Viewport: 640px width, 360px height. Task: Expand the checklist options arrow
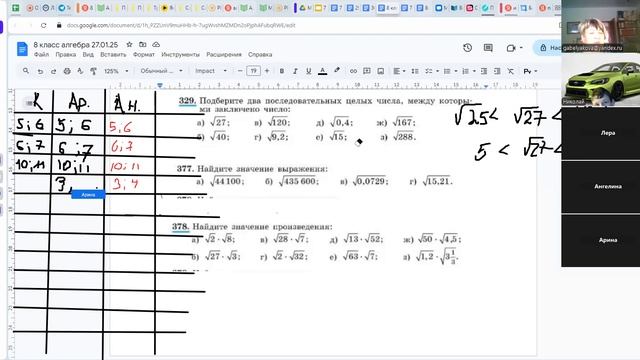[x=437, y=71]
